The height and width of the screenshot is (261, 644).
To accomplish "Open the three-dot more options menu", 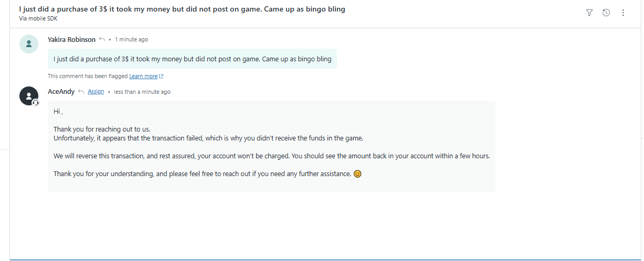I will point(623,13).
